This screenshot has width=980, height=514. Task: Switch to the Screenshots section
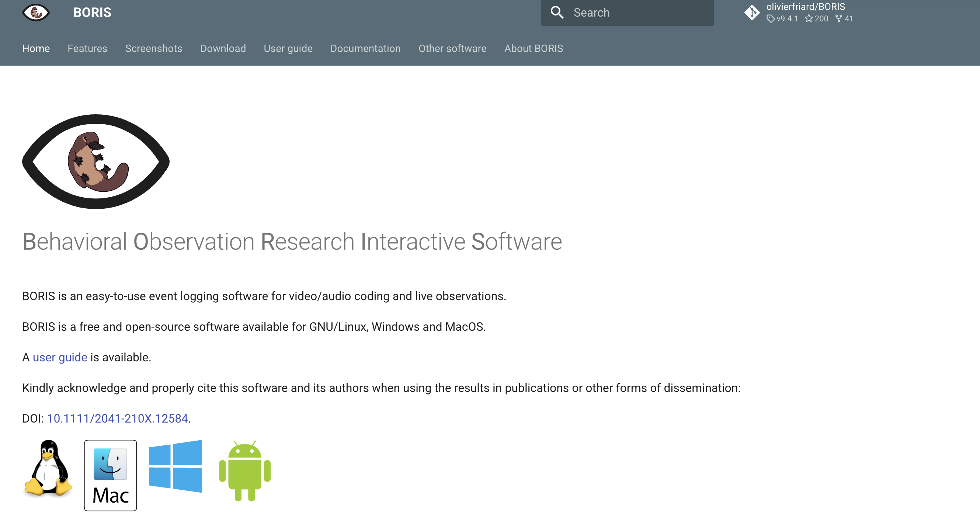pyautogui.click(x=153, y=48)
